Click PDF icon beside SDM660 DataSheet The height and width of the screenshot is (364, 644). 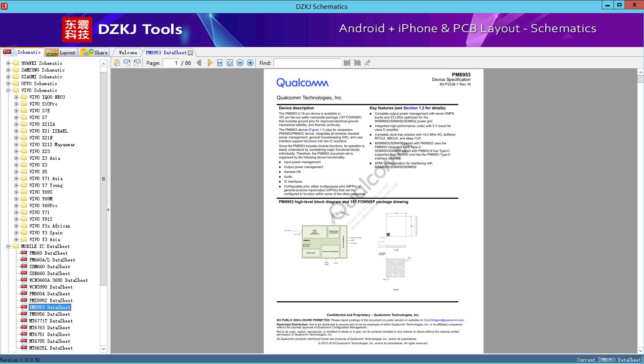point(24,267)
